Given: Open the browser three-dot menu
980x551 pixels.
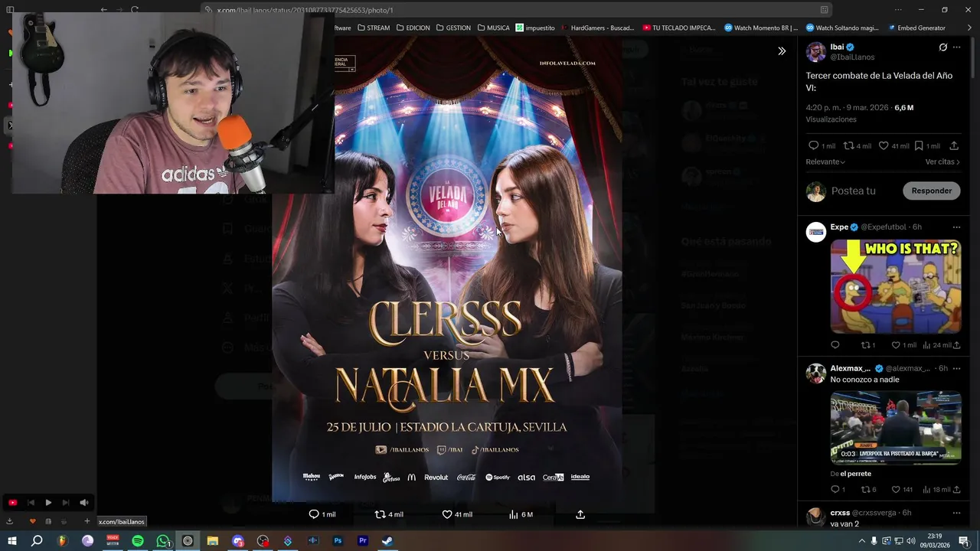Looking at the screenshot, I should click(898, 10).
